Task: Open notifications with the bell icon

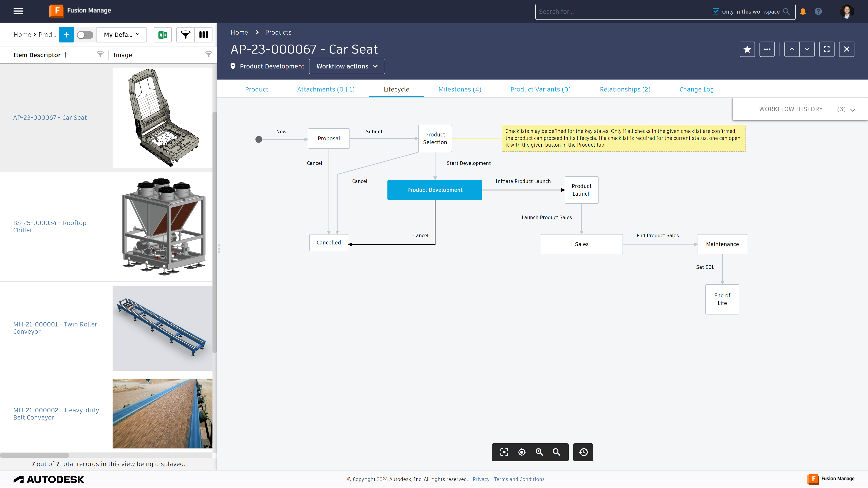Action: 803,11
